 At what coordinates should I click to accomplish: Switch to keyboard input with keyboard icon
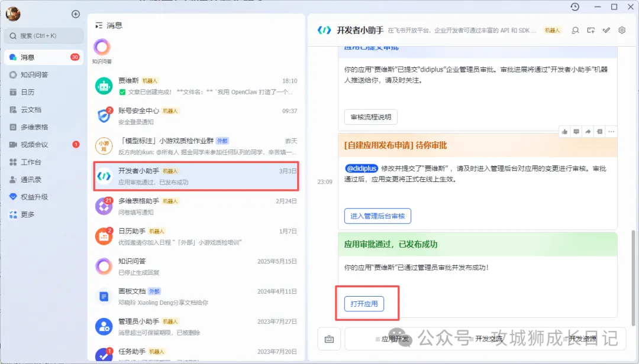tap(329, 339)
